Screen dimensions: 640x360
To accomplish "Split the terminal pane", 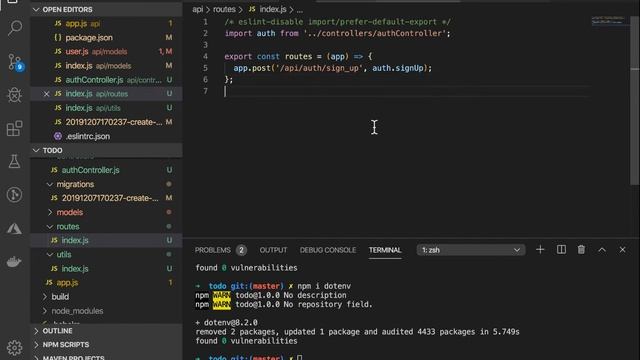I will pyautogui.click(x=561, y=250).
